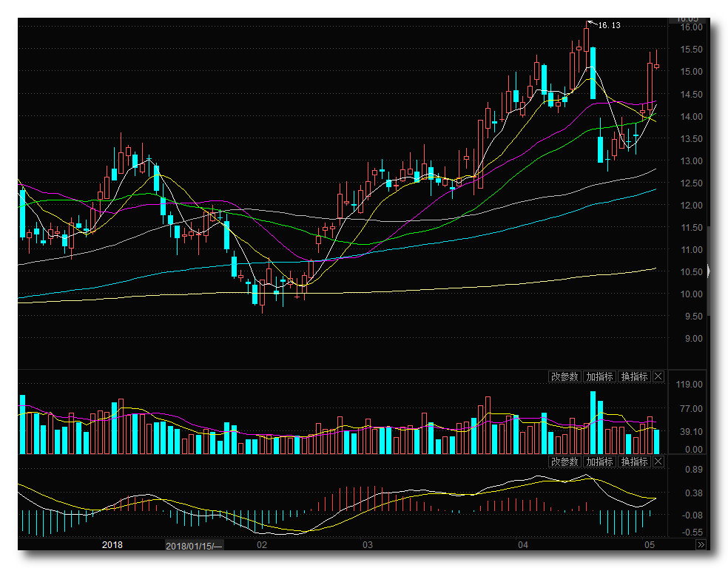728x568 pixels.
Task: Click the 119.00 label on the volume axis
Action: click(x=690, y=385)
